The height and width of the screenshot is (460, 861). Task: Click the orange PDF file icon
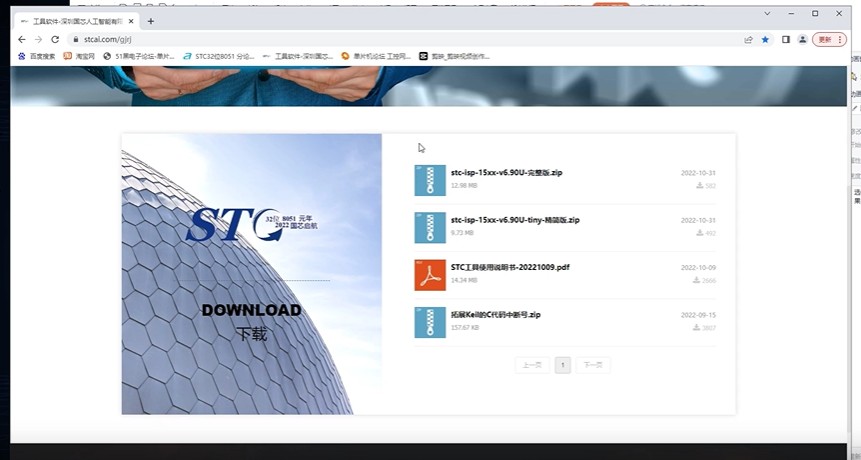430,275
